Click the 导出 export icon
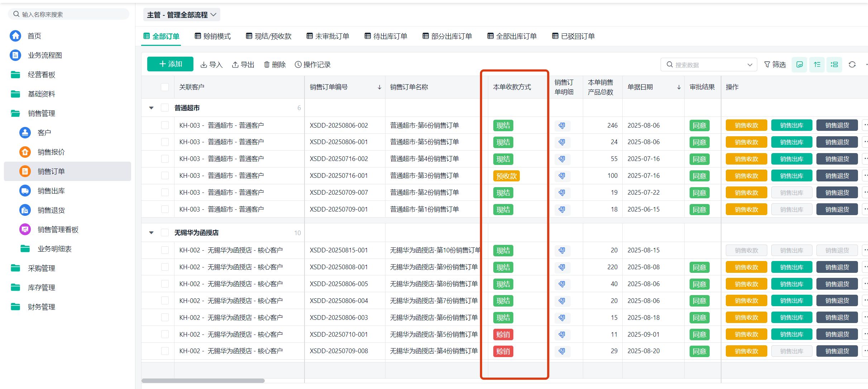 click(235, 65)
